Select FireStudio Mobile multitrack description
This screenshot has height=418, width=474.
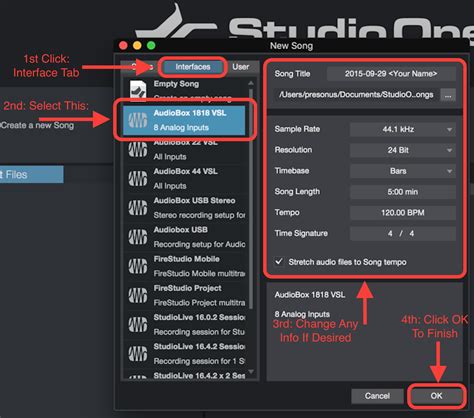tap(199, 274)
